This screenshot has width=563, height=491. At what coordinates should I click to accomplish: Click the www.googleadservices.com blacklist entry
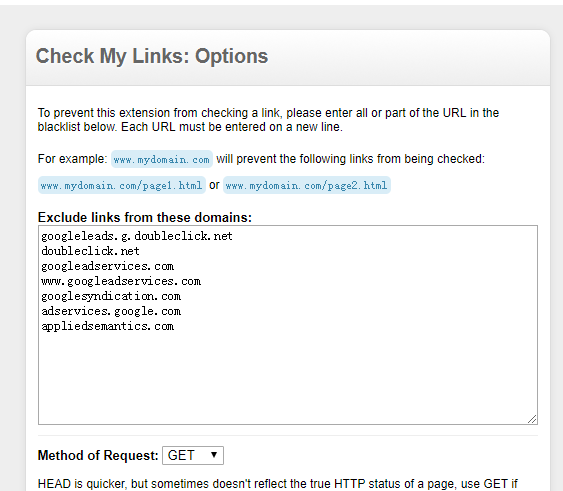tap(121, 281)
